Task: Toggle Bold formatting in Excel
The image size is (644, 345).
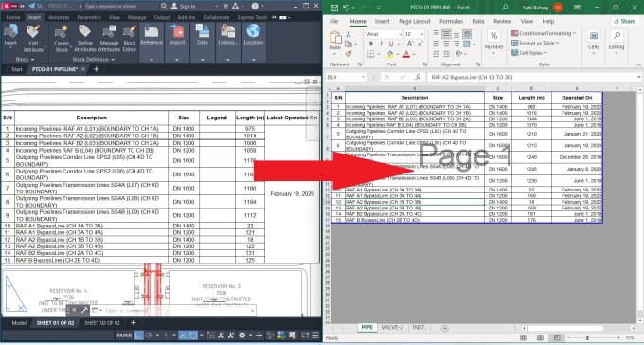Action: click(x=371, y=44)
